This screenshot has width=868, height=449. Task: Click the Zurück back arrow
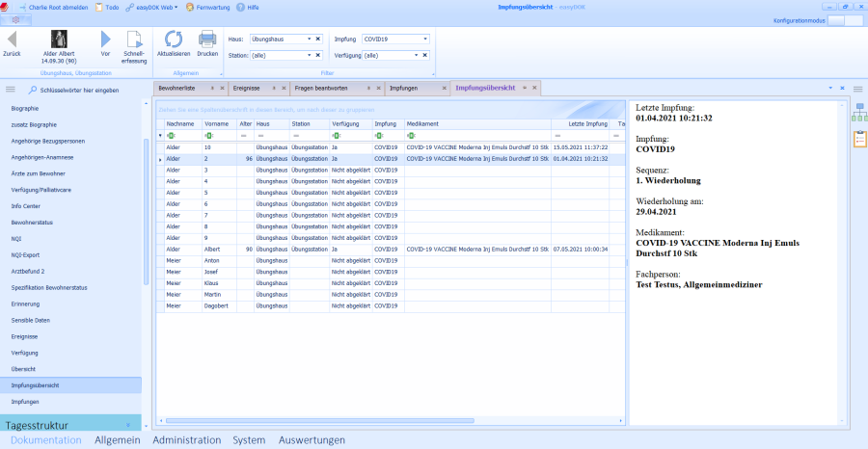click(13, 40)
